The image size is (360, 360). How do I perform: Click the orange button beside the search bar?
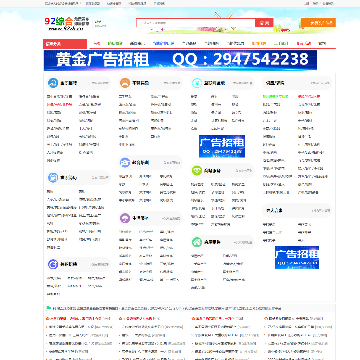click(x=318, y=23)
